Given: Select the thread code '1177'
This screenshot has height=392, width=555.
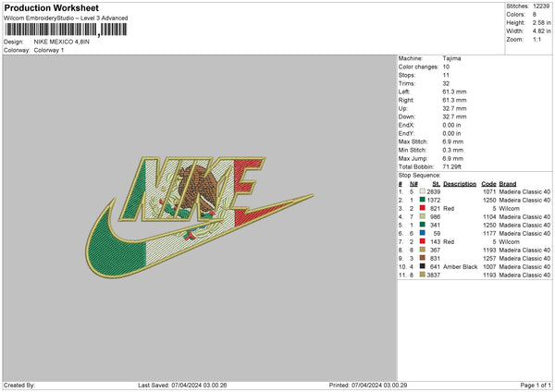Looking at the screenshot, I should tap(489, 233).
